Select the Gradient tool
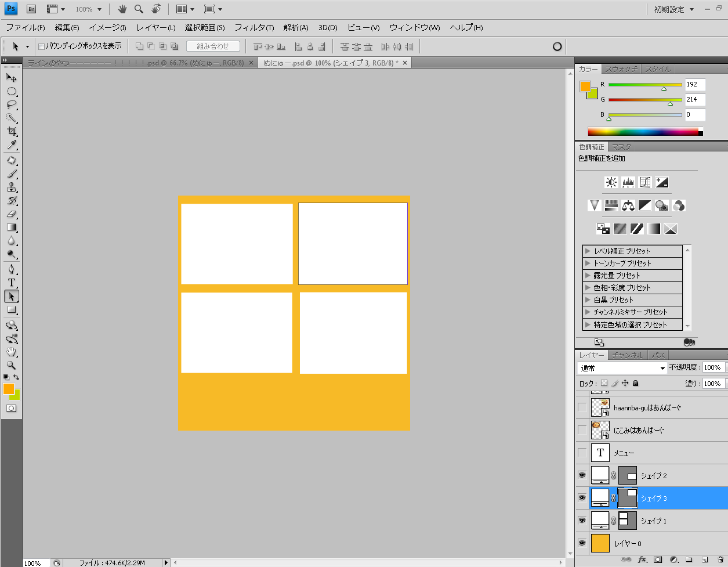 (x=12, y=227)
